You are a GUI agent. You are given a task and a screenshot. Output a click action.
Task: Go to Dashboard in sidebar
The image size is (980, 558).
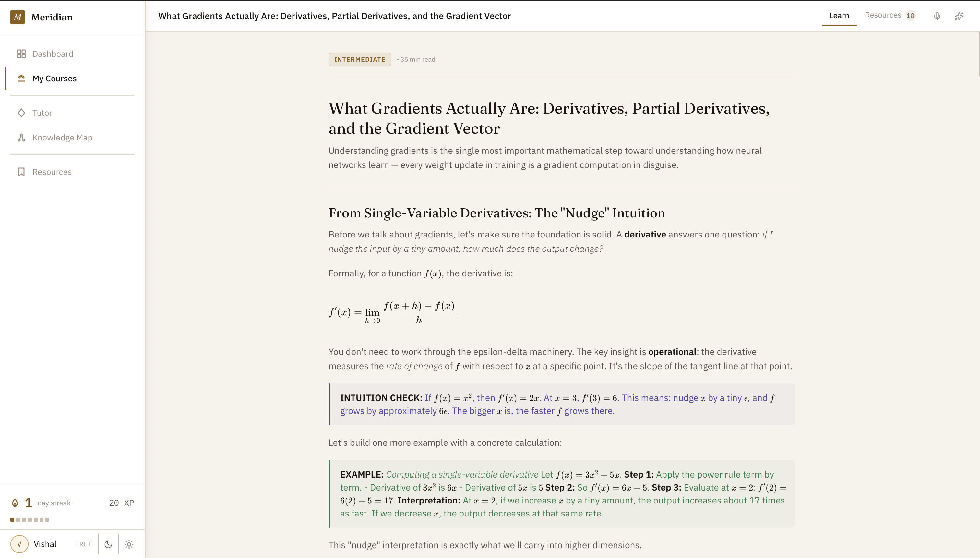[72, 54]
